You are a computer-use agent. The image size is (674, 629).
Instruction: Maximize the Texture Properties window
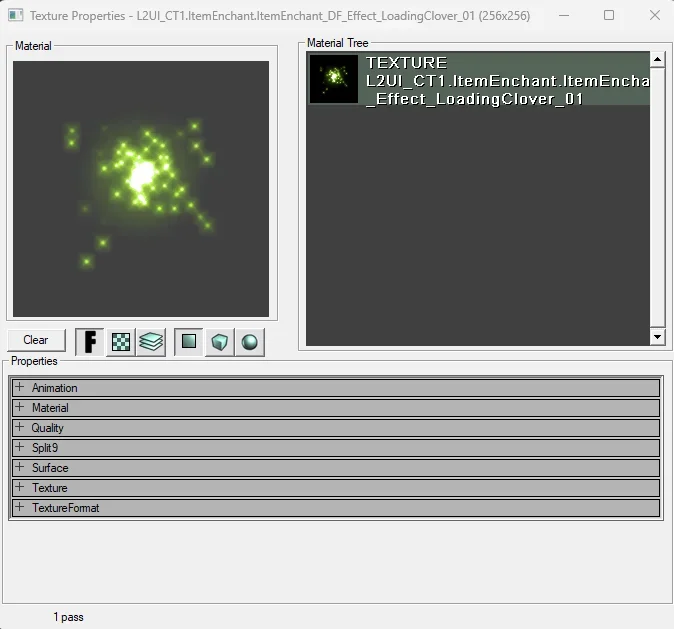coord(609,15)
